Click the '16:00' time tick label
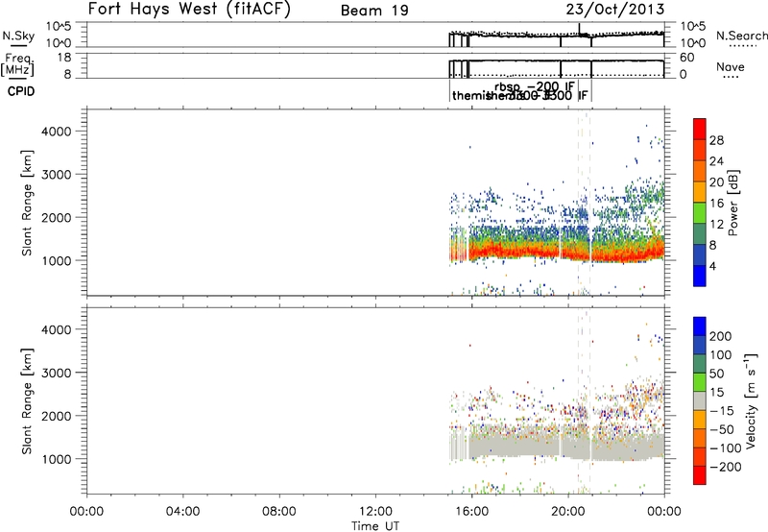 471,512
